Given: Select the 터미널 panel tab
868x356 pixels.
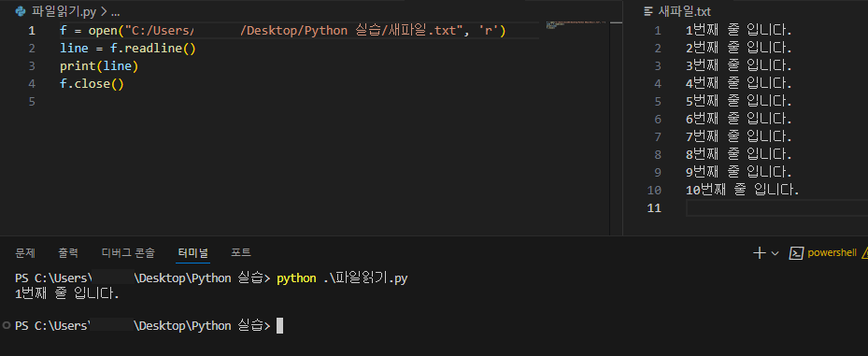Looking at the screenshot, I should coord(193,253).
